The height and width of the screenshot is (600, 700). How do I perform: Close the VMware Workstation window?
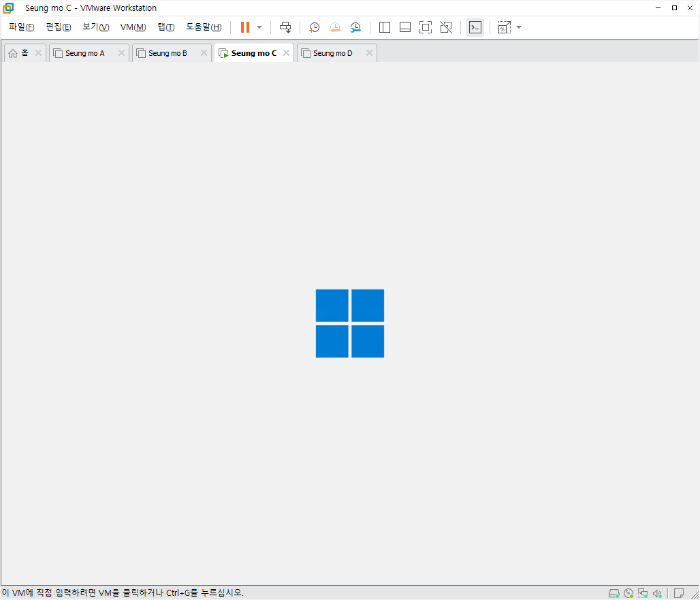tap(690, 8)
